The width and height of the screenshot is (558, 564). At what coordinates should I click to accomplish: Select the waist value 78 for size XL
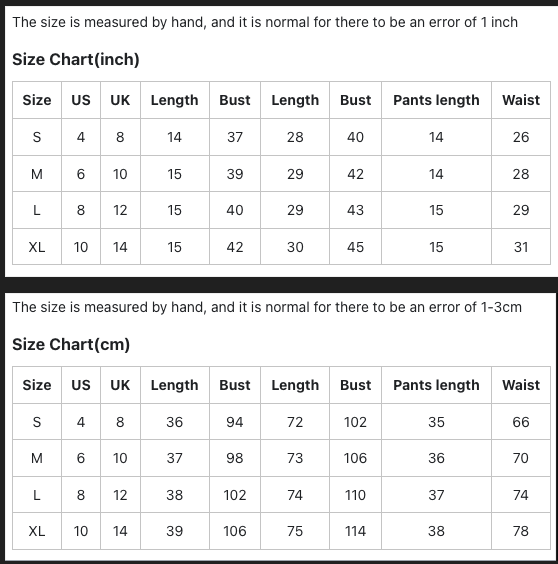[521, 531]
